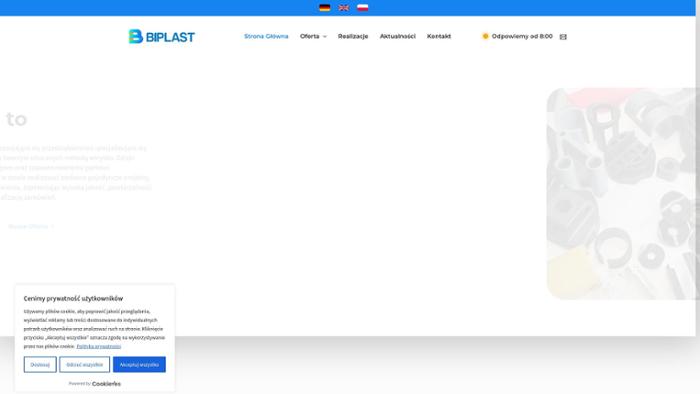Open the Polityka prywatności link
Image resolution: width=700 pixels, height=394 pixels.
click(99, 346)
